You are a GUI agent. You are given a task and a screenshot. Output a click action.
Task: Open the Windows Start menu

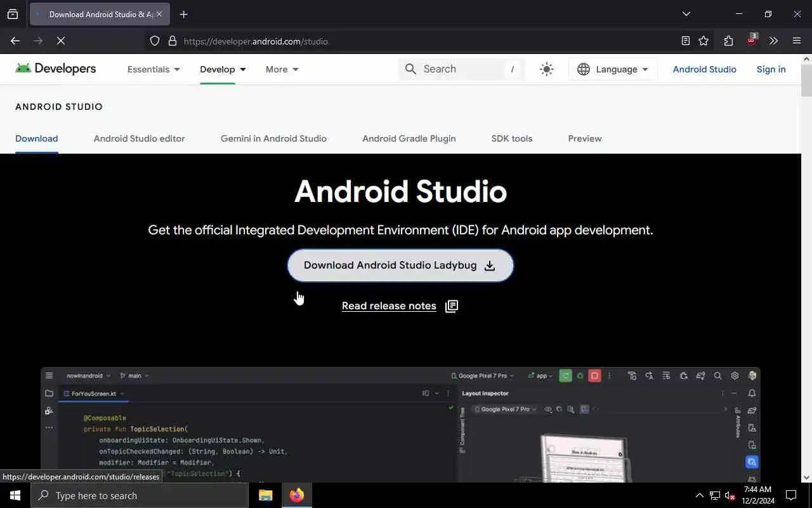click(15, 495)
